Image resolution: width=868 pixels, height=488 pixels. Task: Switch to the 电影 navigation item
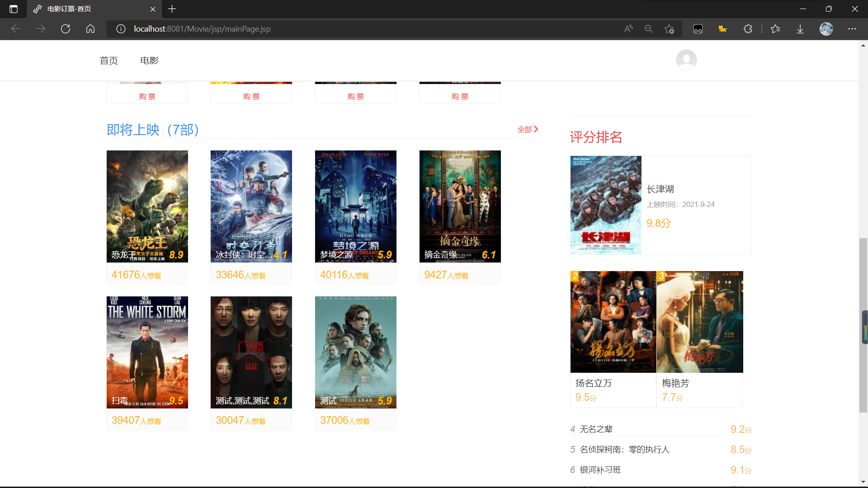tap(149, 60)
